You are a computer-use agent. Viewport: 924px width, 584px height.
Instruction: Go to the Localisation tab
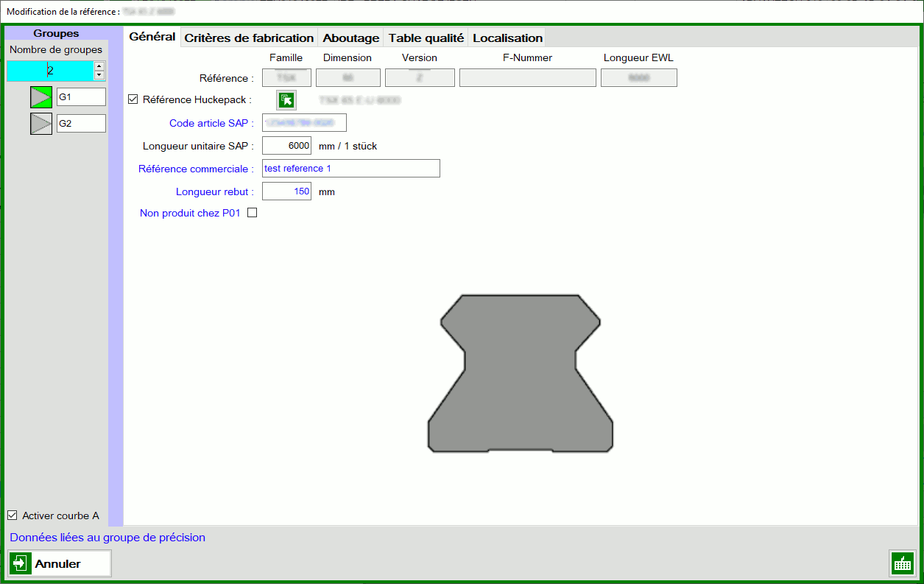pyautogui.click(x=507, y=37)
